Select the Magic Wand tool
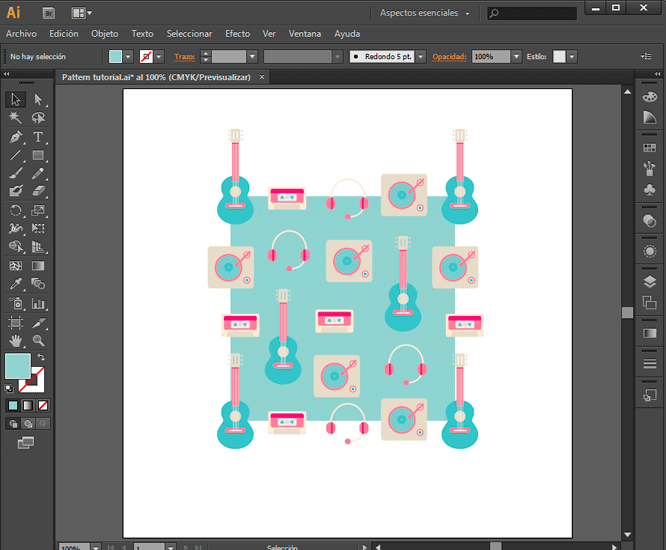666x550 pixels. tap(16, 118)
